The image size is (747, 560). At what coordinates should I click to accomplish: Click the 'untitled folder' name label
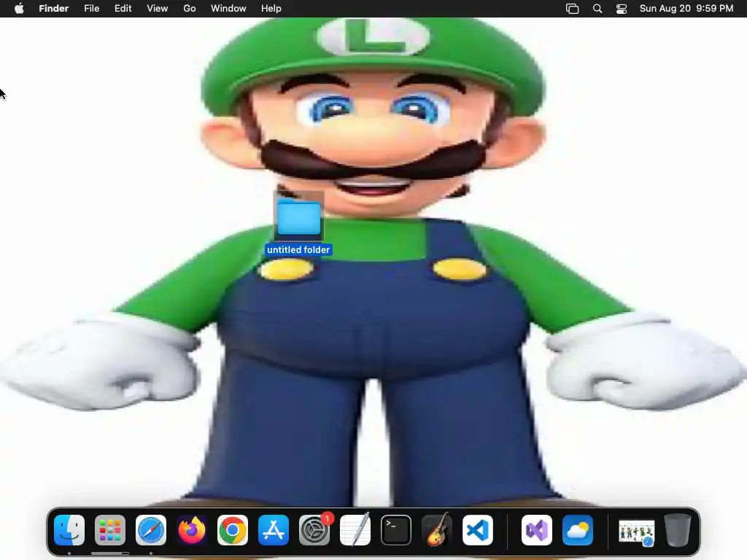tap(298, 250)
